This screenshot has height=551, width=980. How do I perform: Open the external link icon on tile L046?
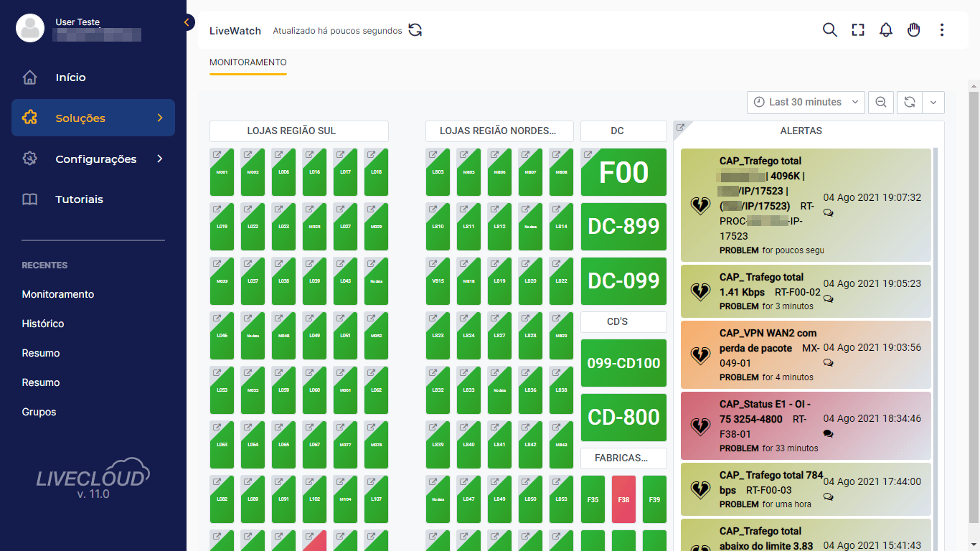click(217, 318)
